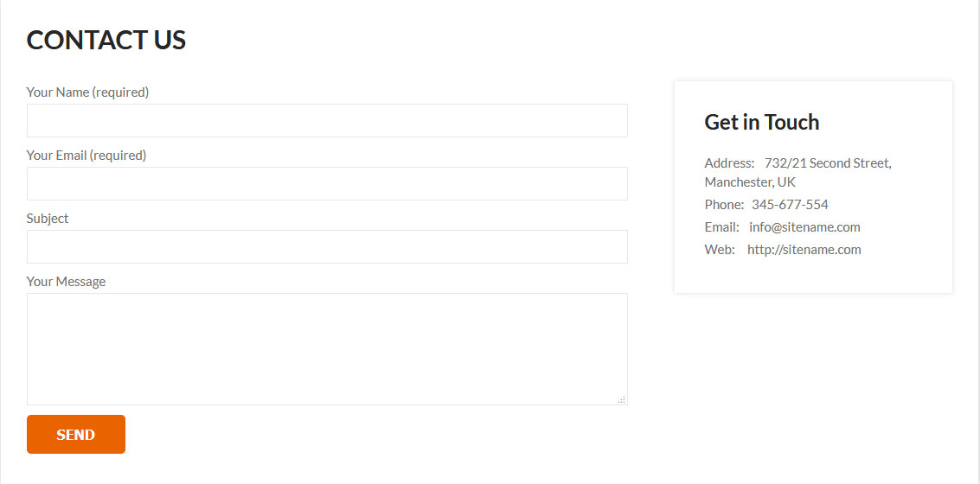
Task: Click the Web: label in contact card
Action: [720, 250]
